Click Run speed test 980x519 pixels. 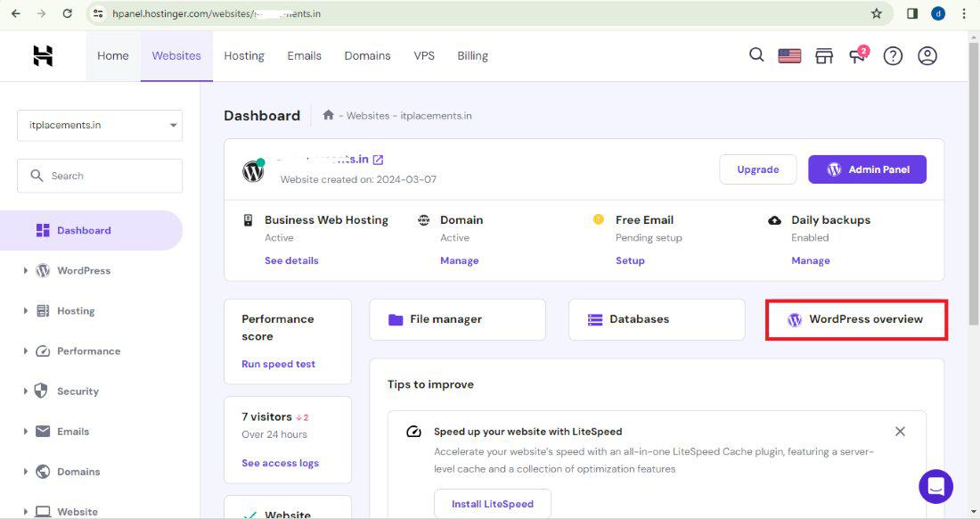pos(278,364)
